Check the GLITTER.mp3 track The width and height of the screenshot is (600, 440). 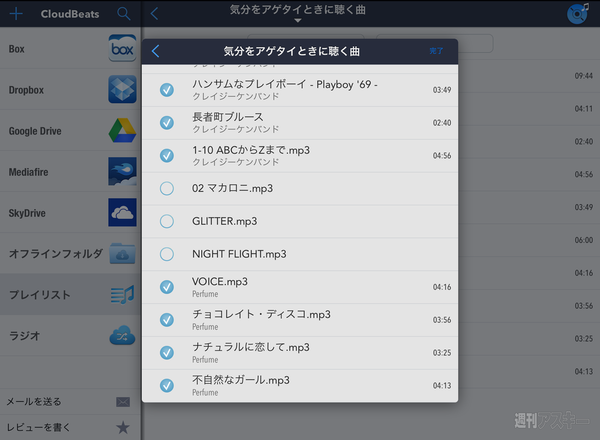coord(167,221)
